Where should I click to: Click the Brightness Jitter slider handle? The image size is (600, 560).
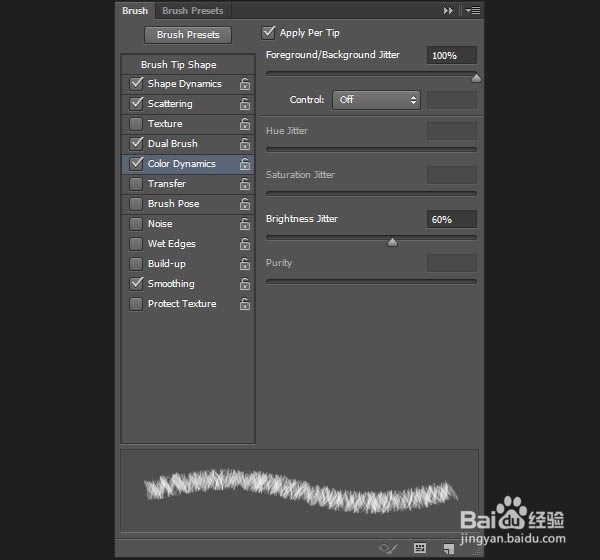click(392, 242)
